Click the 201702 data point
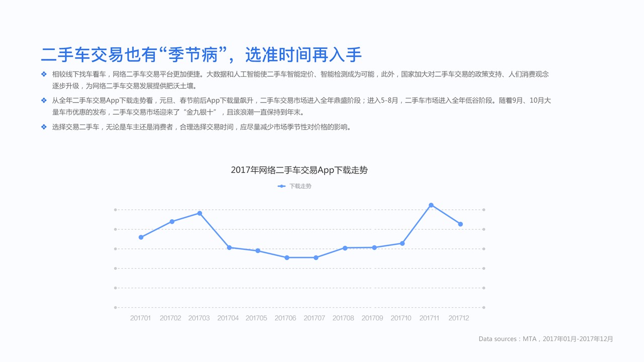This screenshot has width=644, height=362. pyautogui.click(x=172, y=221)
